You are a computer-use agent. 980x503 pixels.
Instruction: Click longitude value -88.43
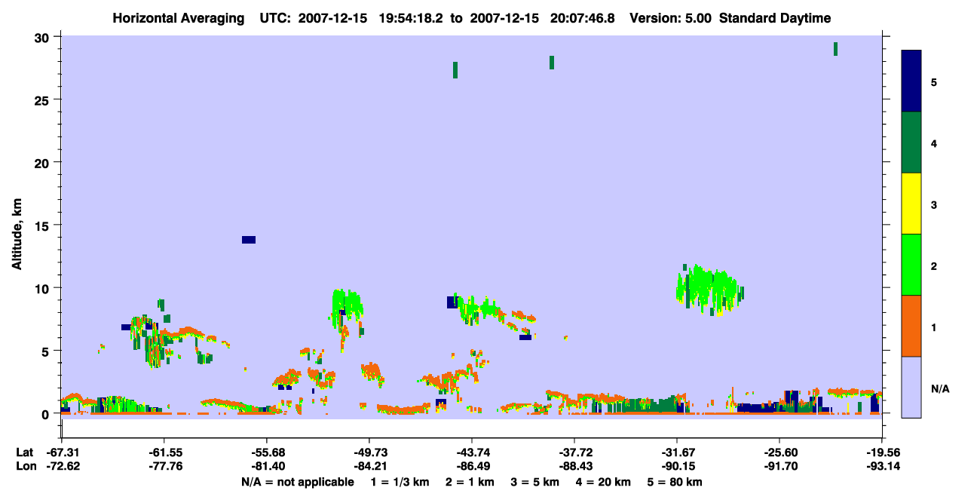[x=574, y=466]
